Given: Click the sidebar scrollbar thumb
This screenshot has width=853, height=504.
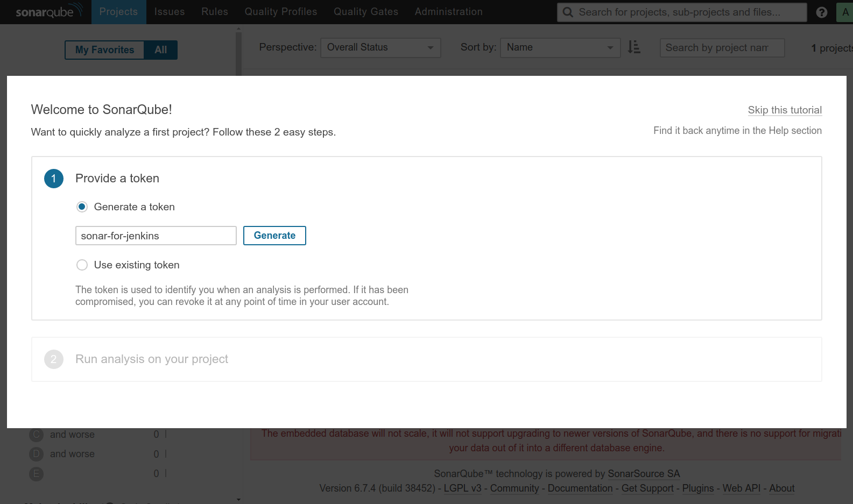Looking at the screenshot, I should pyautogui.click(x=238, y=54).
